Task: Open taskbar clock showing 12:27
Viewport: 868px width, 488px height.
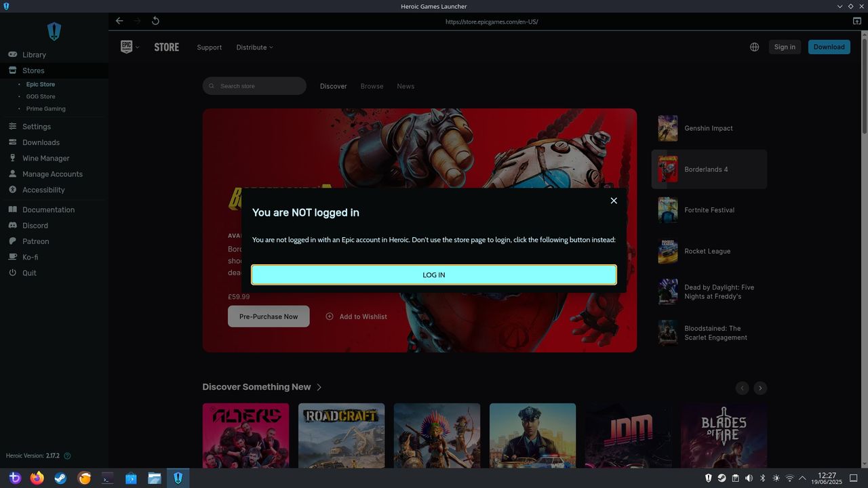Action: point(827,479)
